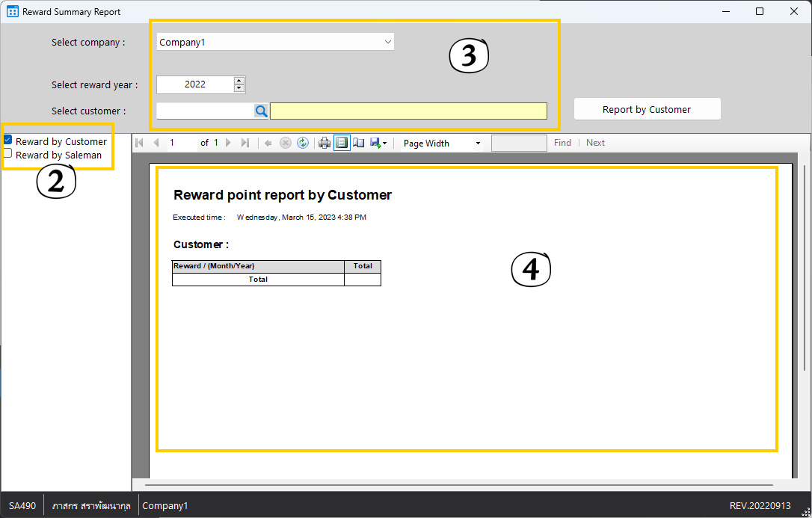Click the Report by Customer button

point(647,109)
